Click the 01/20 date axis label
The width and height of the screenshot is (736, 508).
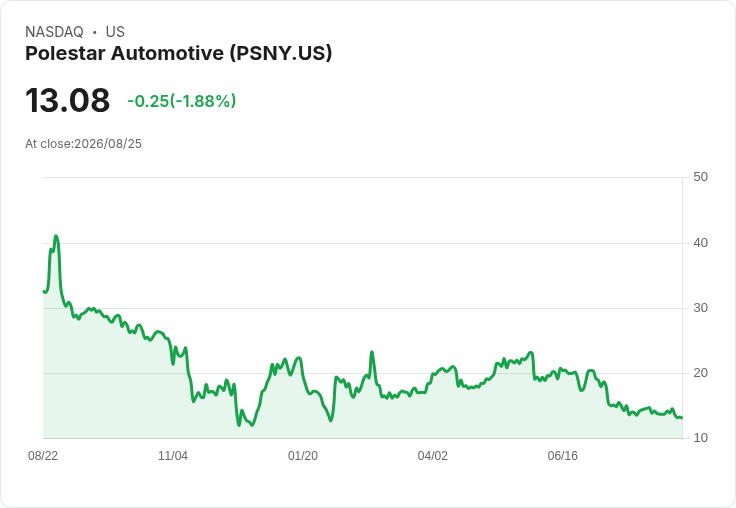[303, 456]
